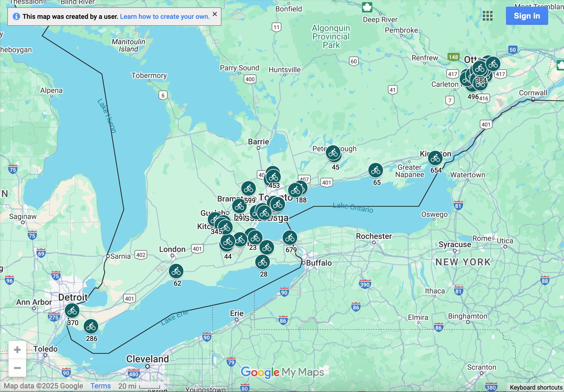The height and width of the screenshot is (392, 564).
Task: Click the Tobermory town label
Action: pyautogui.click(x=149, y=75)
